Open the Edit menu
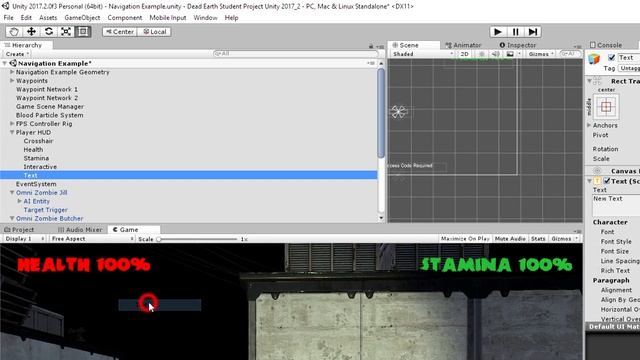The width and height of the screenshot is (640, 360). click(x=26, y=18)
